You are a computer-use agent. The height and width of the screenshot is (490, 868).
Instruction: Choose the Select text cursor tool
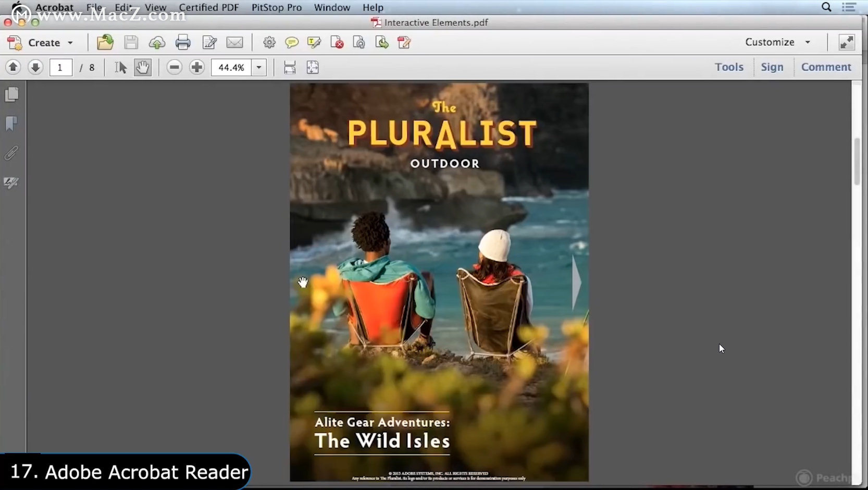[121, 67]
